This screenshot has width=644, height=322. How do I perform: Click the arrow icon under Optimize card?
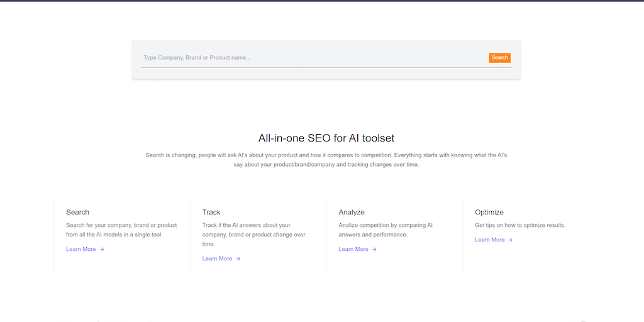point(511,240)
